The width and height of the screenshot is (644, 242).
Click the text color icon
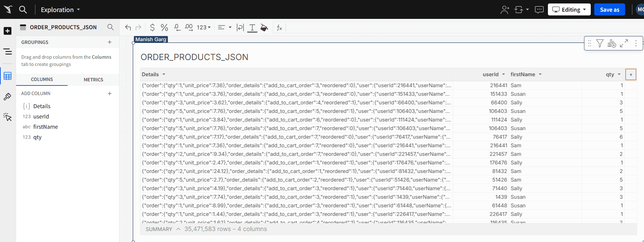pyautogui.click(x=252, y=27)
